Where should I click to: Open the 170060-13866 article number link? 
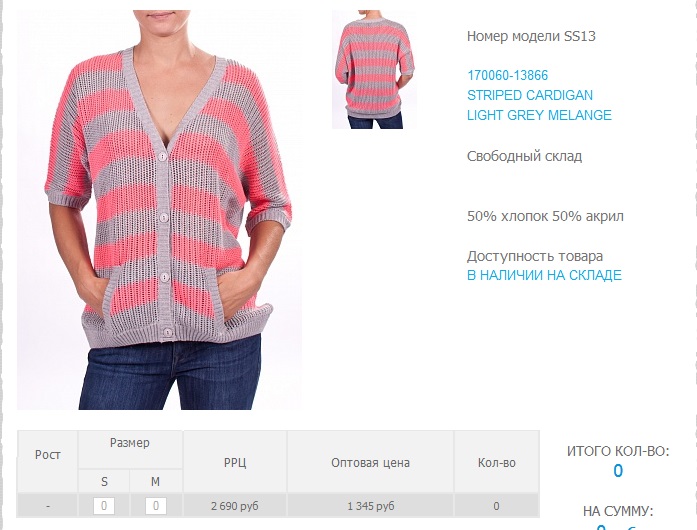[x=507, y=75]
